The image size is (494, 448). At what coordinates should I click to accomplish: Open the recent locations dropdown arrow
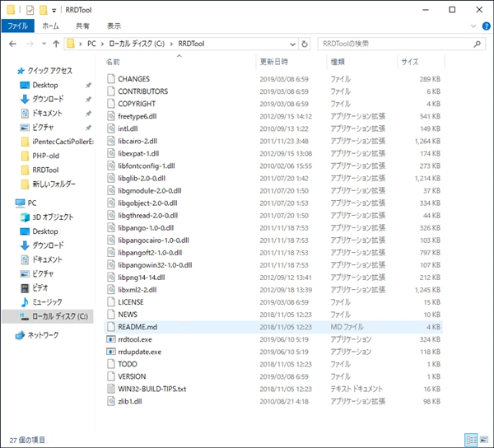click(44, 44)
